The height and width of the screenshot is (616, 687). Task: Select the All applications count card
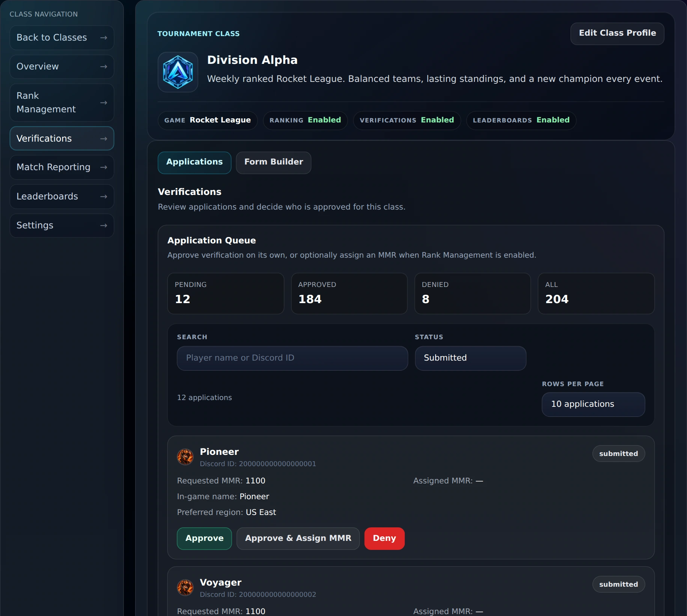click(x=596, y=293)
